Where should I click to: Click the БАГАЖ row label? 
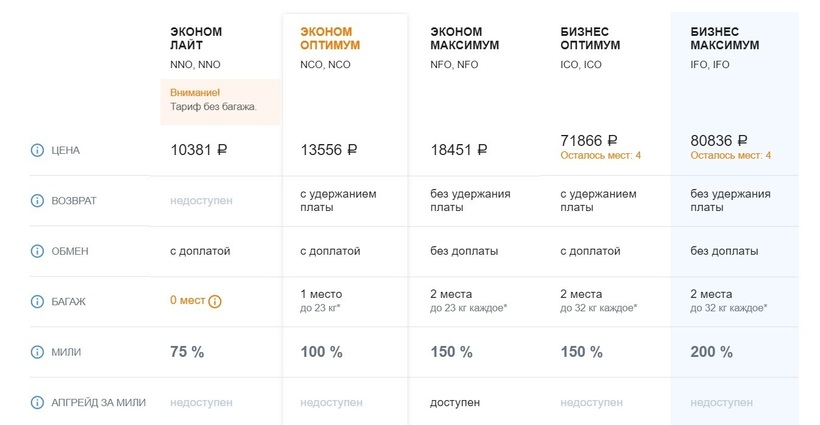(x=70, y=301)
